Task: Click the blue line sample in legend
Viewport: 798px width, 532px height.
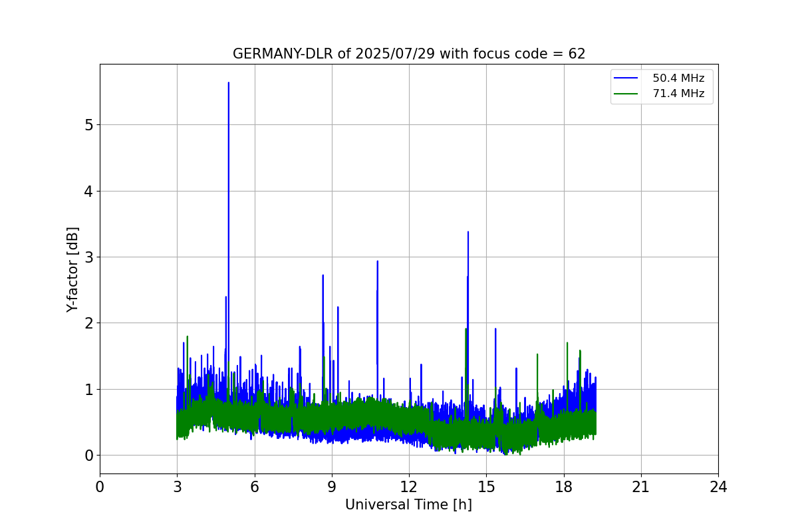Action: (627, 78)
